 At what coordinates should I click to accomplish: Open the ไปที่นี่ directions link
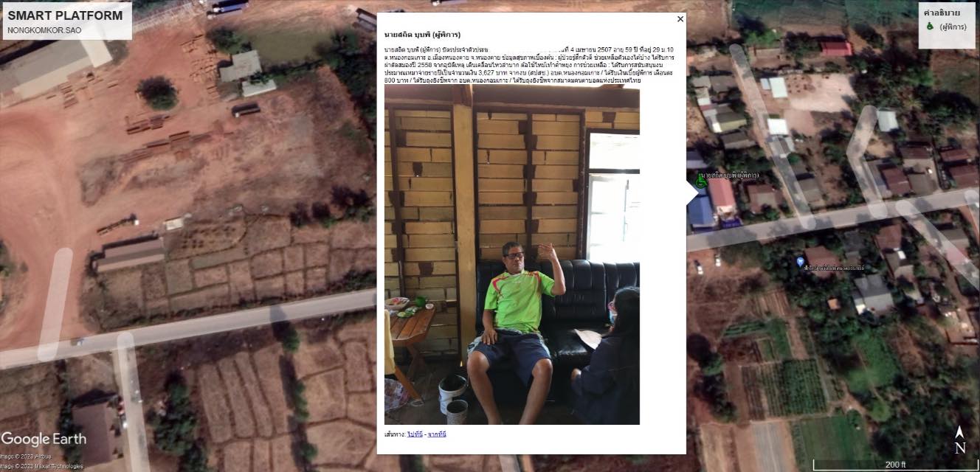414,434
